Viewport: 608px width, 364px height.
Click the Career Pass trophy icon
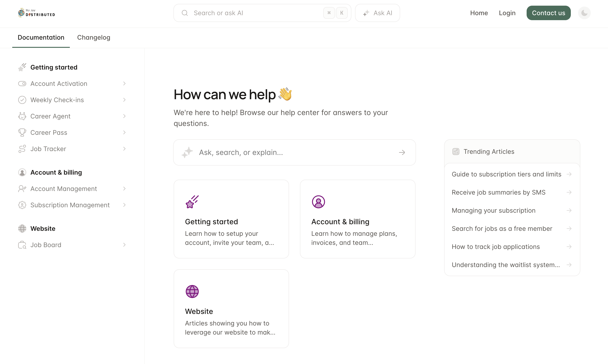point(22,133)
